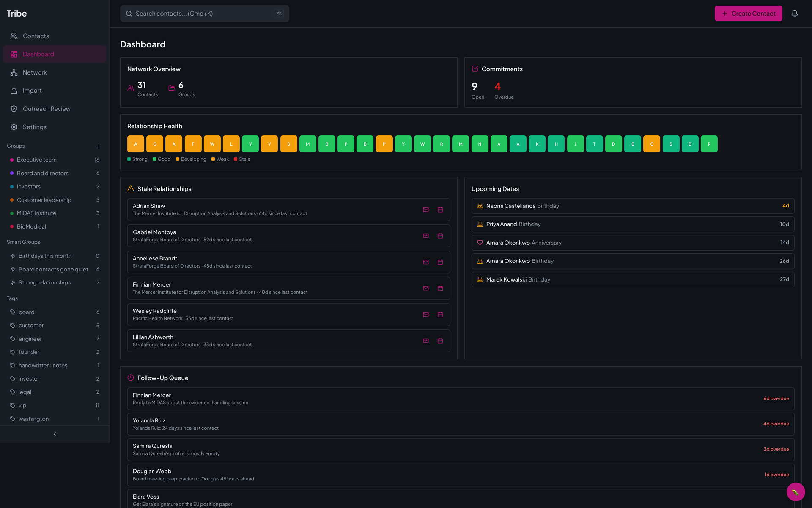Email Lillian Ashworth via envelope icon
812x508 pixels.
(x=426, y=341)
